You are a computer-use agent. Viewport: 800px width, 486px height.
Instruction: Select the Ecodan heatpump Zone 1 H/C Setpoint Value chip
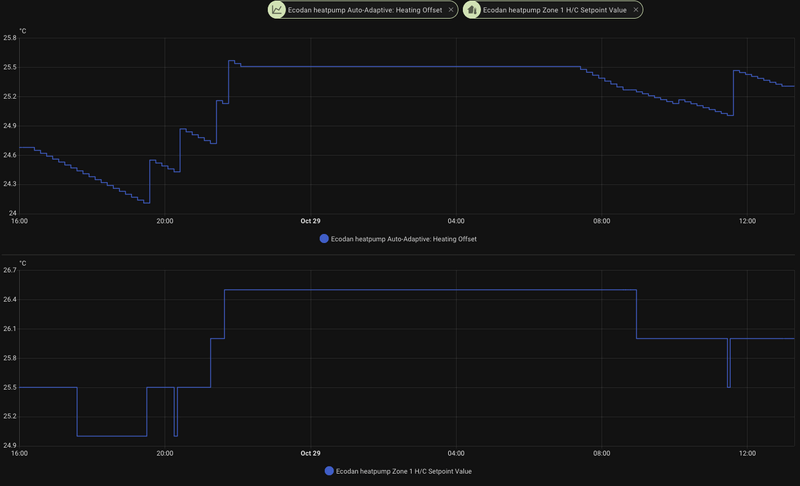tap(553, 10)
